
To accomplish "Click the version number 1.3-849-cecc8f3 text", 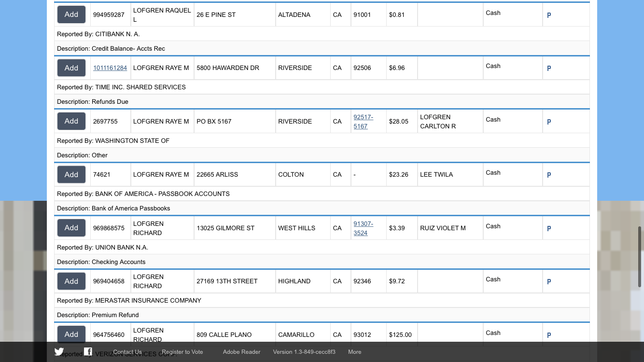I will click(304, 352).
